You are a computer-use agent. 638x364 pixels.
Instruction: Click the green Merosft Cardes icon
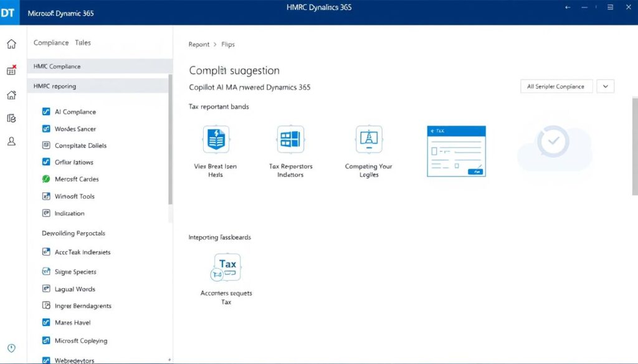[x=46, y=179]
